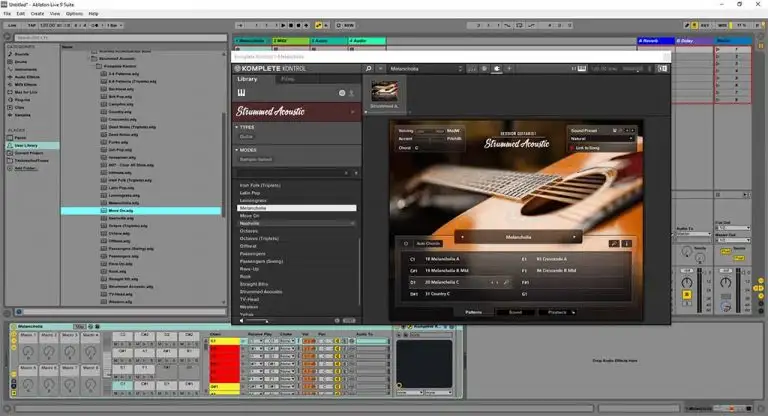The width and height of the screenshot is (768, 416).
Task: Expand the Strummed Acoustic product arrow
Action: pyautogui.click(x=352, y=112)
